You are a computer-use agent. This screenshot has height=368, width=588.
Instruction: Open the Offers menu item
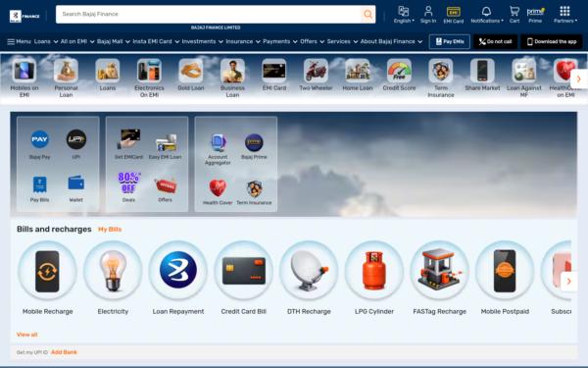tap(312, 41)
